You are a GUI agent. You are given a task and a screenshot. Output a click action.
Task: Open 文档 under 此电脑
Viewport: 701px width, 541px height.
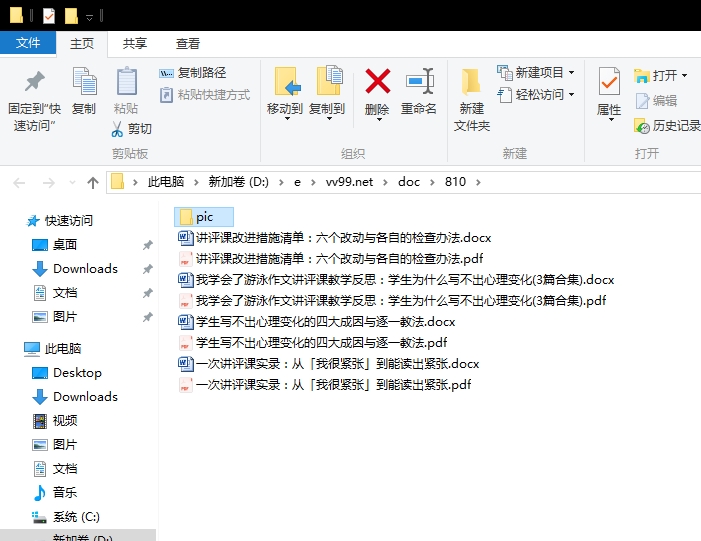(x=55, y=469)
